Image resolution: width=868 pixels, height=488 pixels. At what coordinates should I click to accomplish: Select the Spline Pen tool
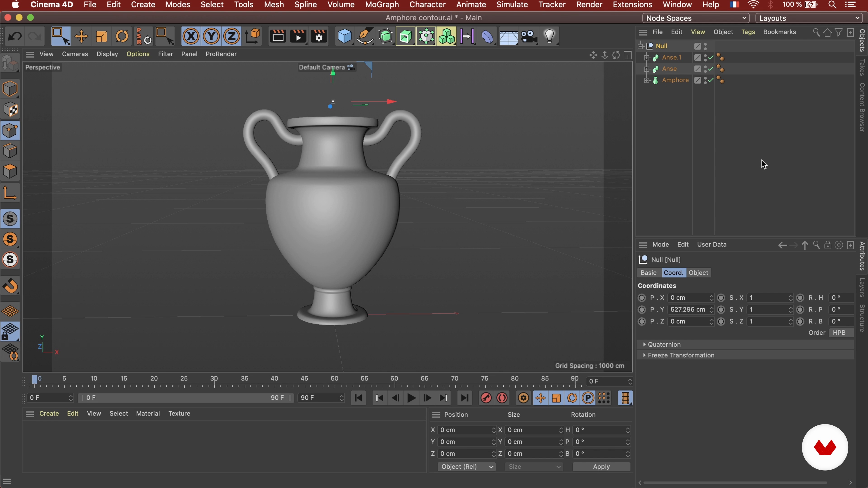[365, 36]
